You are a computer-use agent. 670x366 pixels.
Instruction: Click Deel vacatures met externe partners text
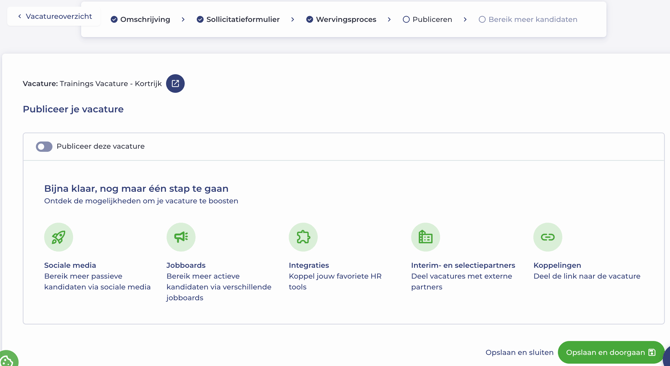(461, 281)
